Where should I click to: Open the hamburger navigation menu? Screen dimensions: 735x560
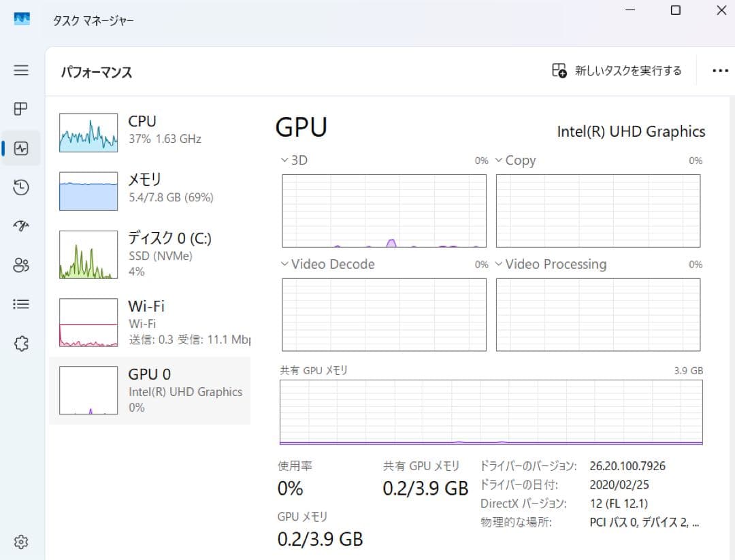click(21, 70)
